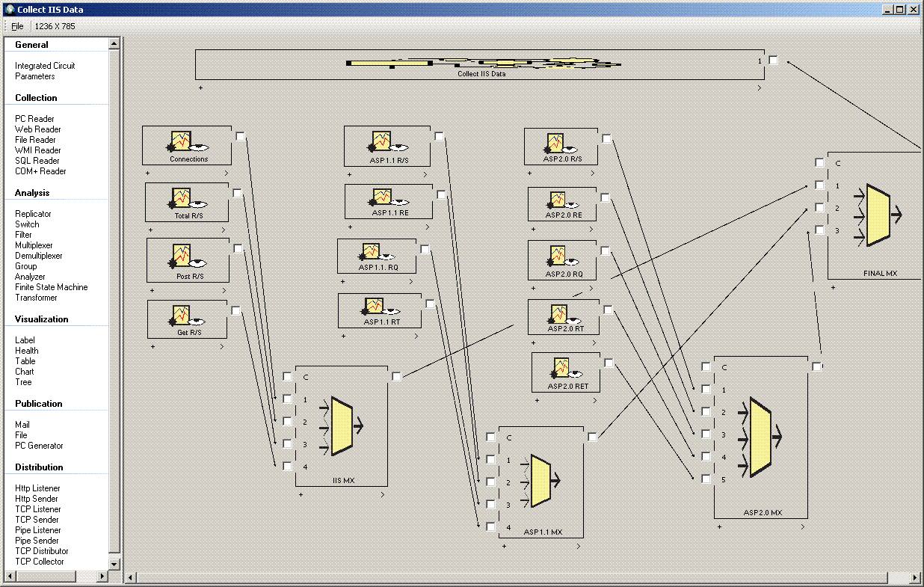Image resolution: width=924 pixels, height=587 pixels.
Task: Toggle input 5 checkbox on ASP2.0 MX
Action: (x=706, y=479)
